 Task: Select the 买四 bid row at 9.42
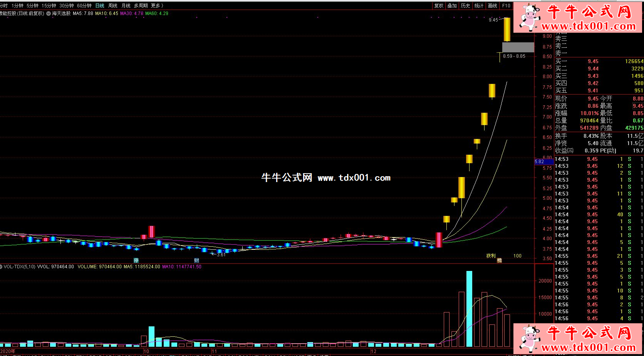[599, 84]
